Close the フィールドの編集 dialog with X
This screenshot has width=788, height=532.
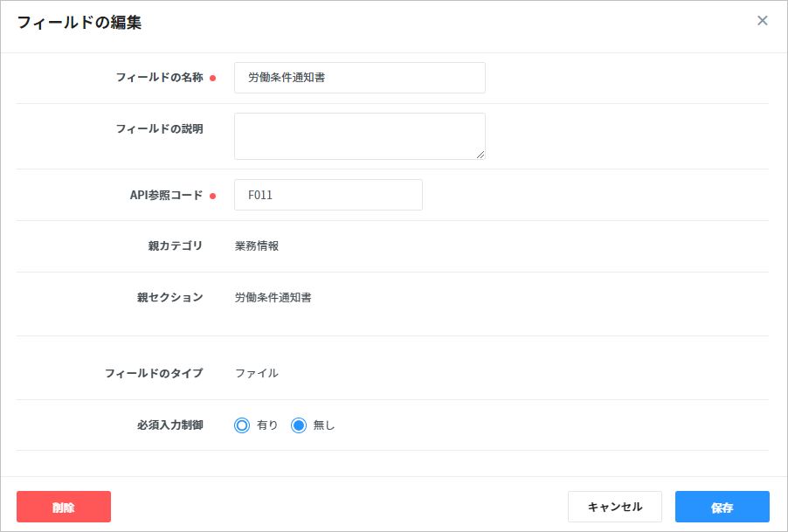[x=762, y=21]
